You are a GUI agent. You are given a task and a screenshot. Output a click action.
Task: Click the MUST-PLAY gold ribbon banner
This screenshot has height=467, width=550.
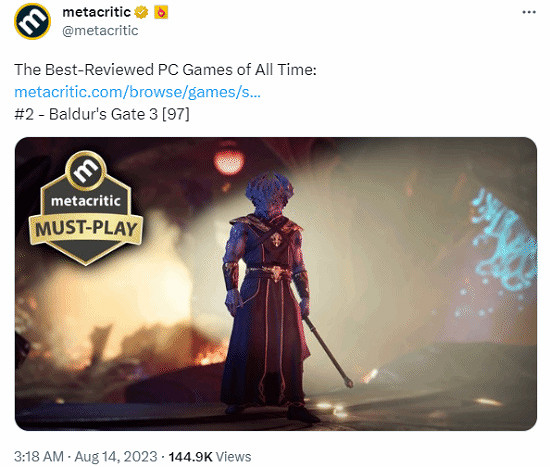click(86, 229)
